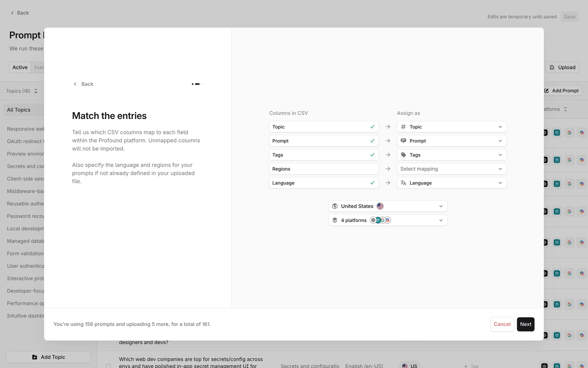Click the hash icon in Topic mapping

coord(403,127)
